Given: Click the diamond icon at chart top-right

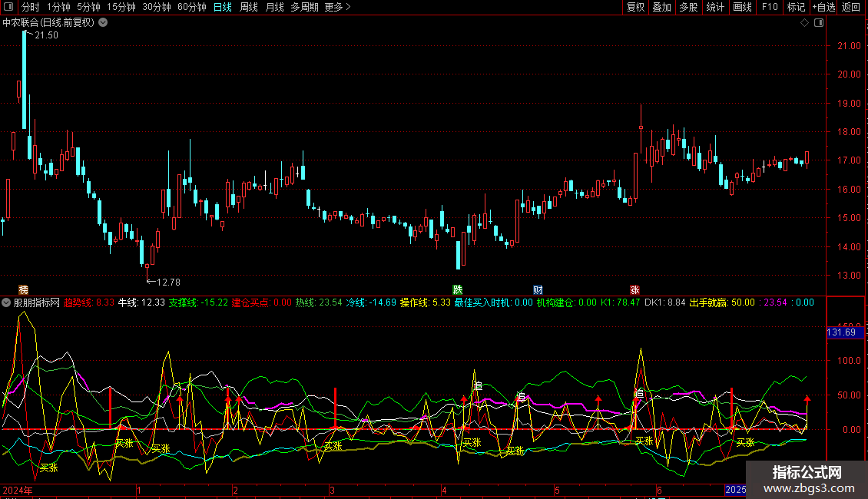Looking at the screenshot, I should [x=804, y=23].
